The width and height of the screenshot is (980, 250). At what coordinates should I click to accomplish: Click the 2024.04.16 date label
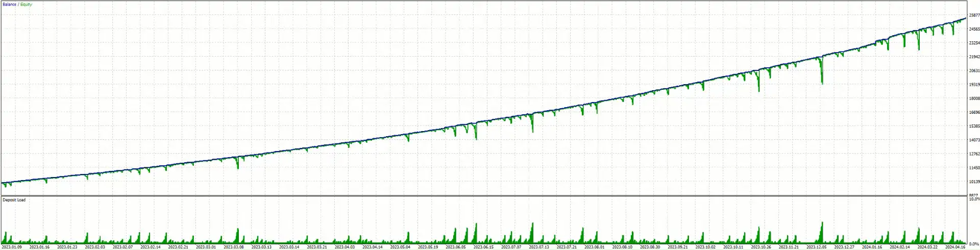tap(955, 247)
